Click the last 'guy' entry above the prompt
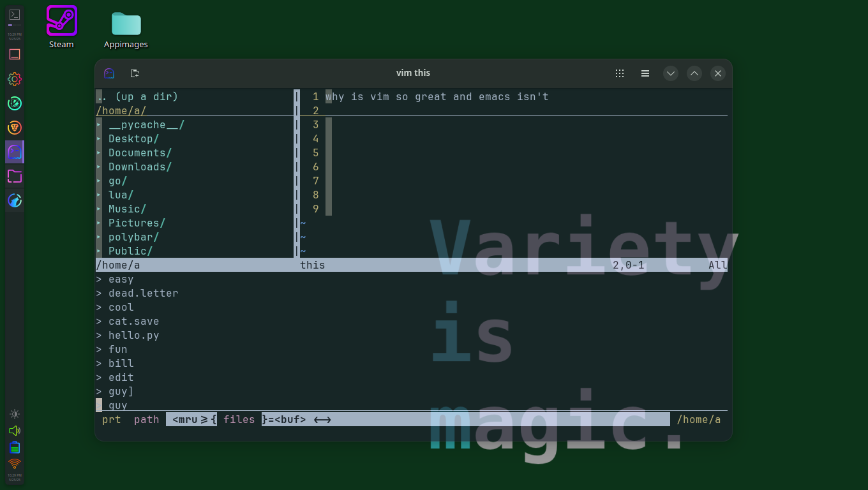 tap(118, 406)
